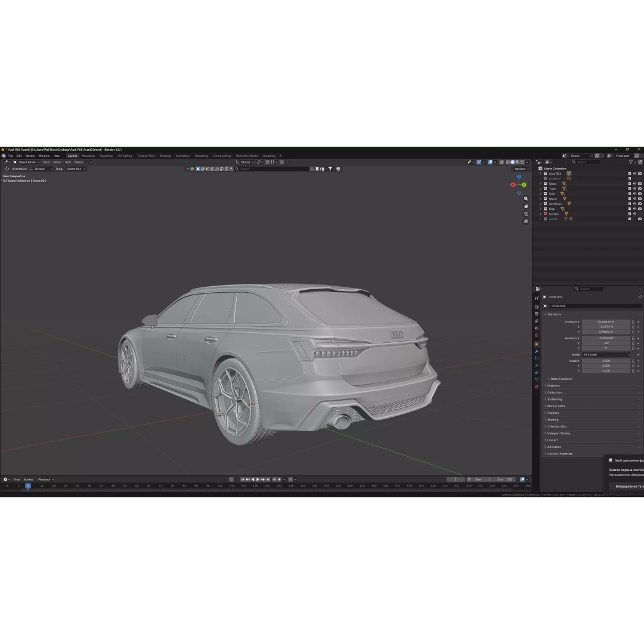The height and width of the screenshot is (644, 644).
Task: Open timeline Marker menu
Action: coord(29,479)
